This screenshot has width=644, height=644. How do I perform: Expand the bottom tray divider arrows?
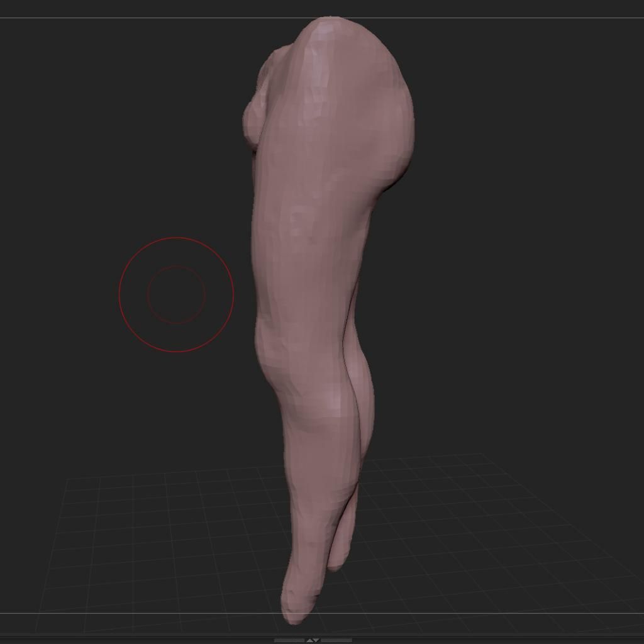(x=313, y=640)
